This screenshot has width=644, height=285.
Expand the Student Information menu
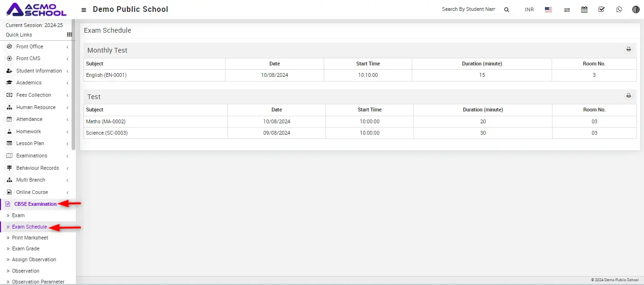click(x=39, y=71)
